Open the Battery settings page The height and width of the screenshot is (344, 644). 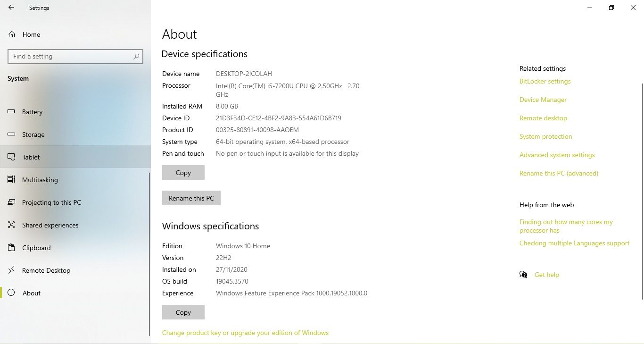[75, 112]
